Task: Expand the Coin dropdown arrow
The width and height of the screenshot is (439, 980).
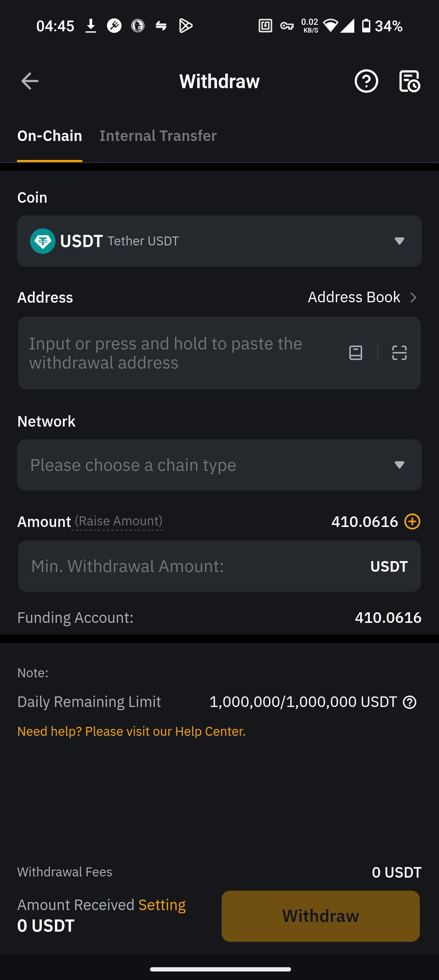Action: coord(399,241)
